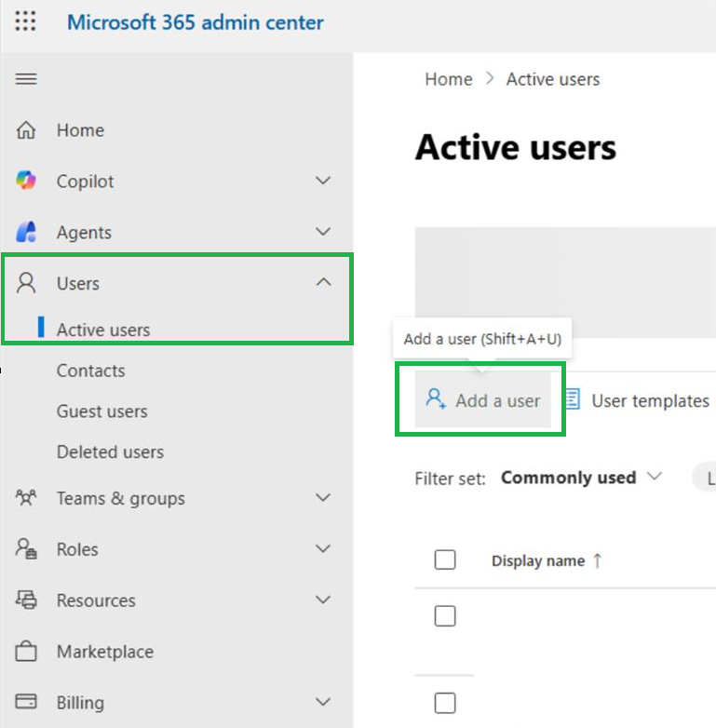Click the Roles label in sidebar

pos(77,549)
